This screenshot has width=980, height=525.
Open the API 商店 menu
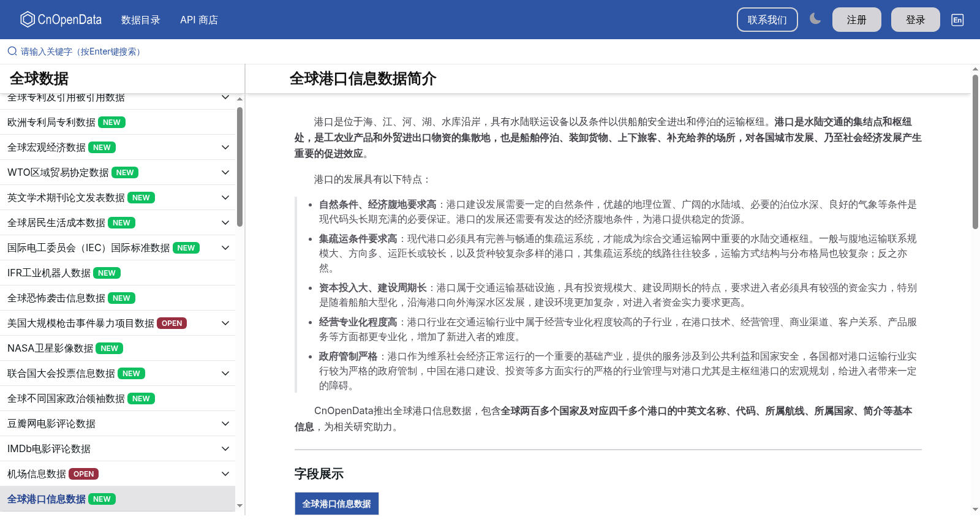point(199,20)
